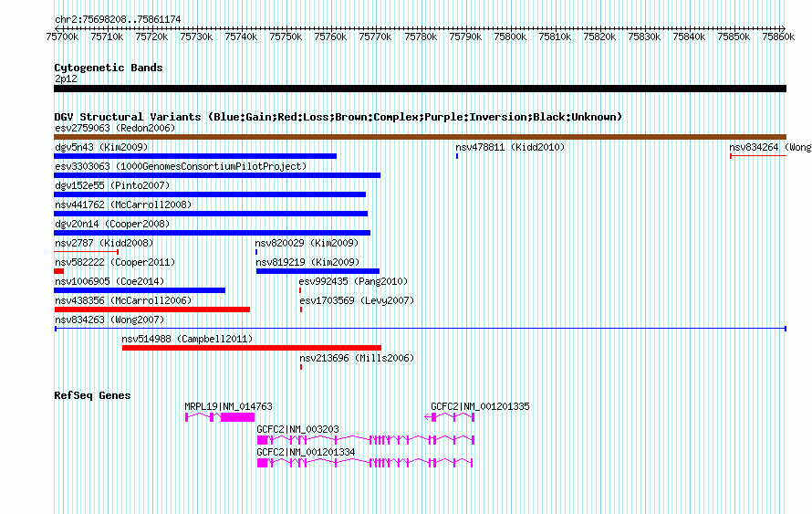Click the red nsv438356 loss bar
This screenshot has height=514, width=812.
point(152,309)
